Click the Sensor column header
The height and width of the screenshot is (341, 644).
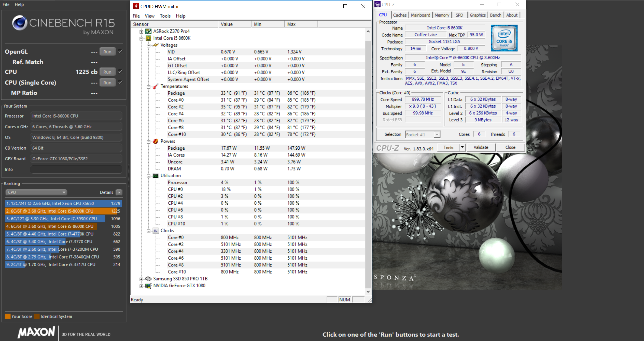pos(174,24)
